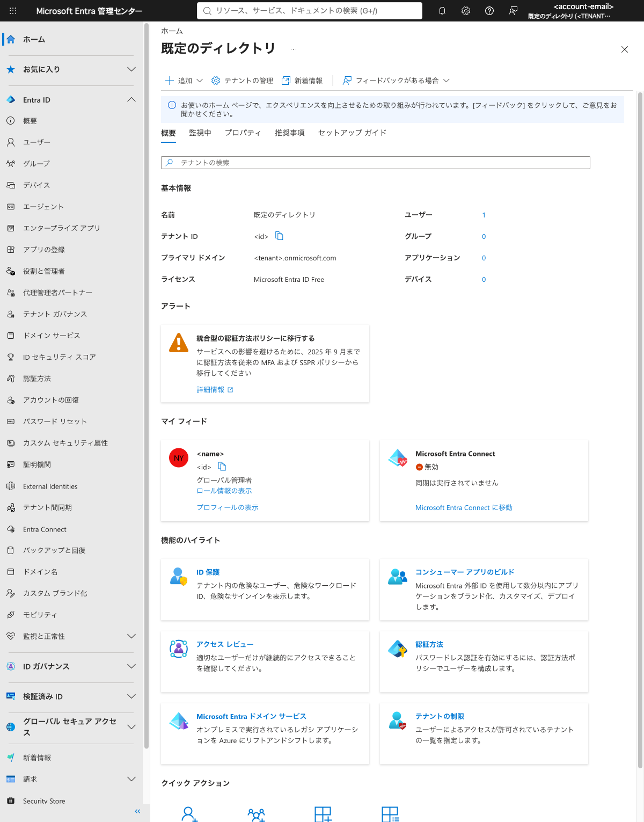Click the ホーム house icon
This screenshot has height=822, width=644.
click(11, 39)
